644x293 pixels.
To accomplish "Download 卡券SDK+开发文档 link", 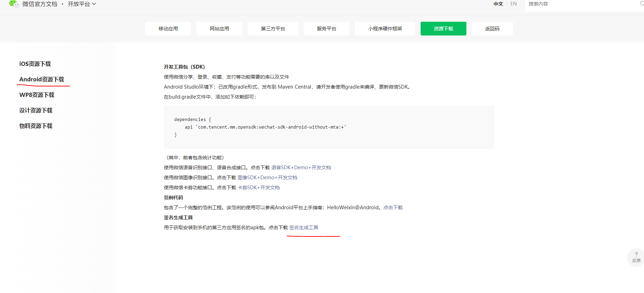I will pos(259,188).
